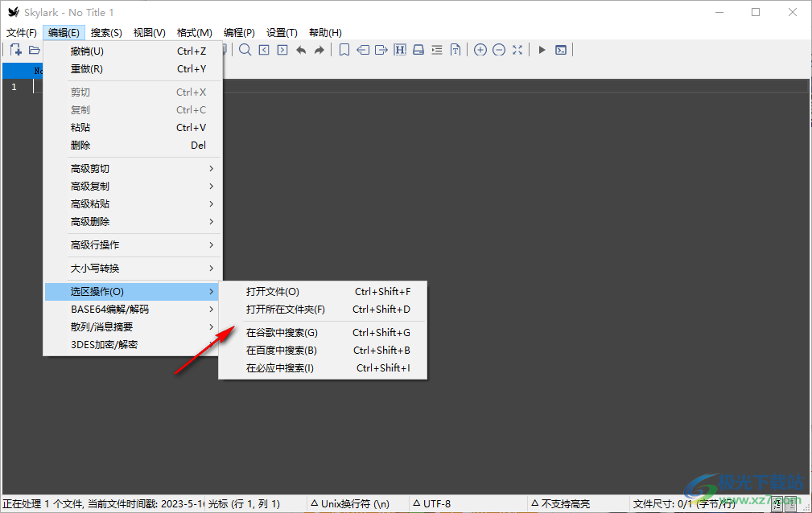Click the zoom out minus circle icon
This screenshot has height=513, width=812.
[499, 50]
